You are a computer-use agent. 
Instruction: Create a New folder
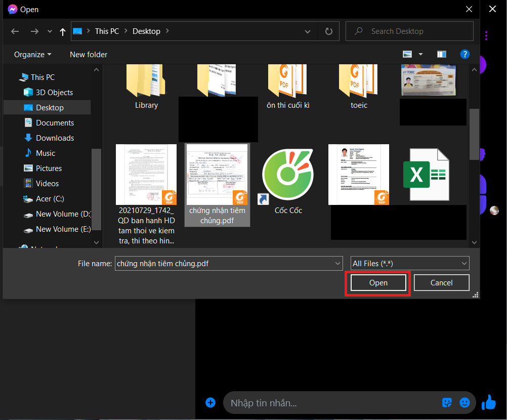coord(88,54)
